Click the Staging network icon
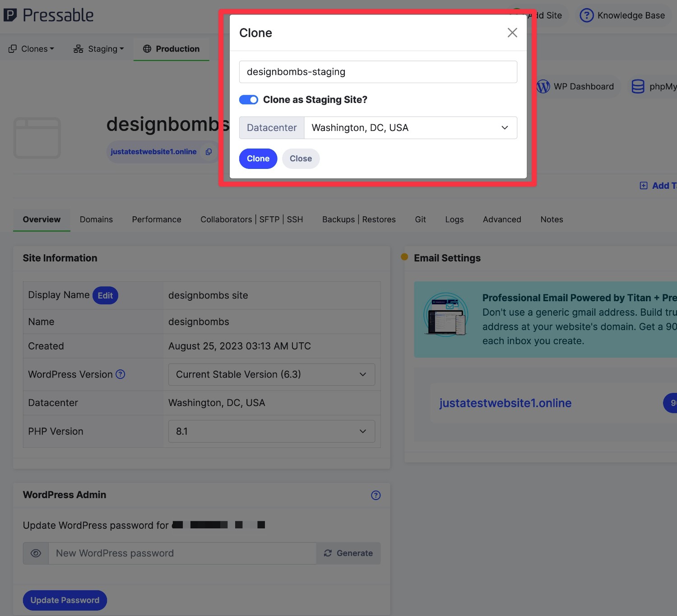The height and width of the screenshot is (616, 677). 79,49
